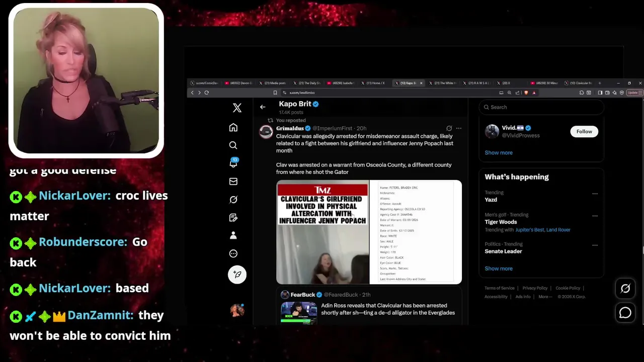Screen dimensions: 644x362
Task: Open the @ImperiumFirst handle link
Action: (x=333, y=128)
